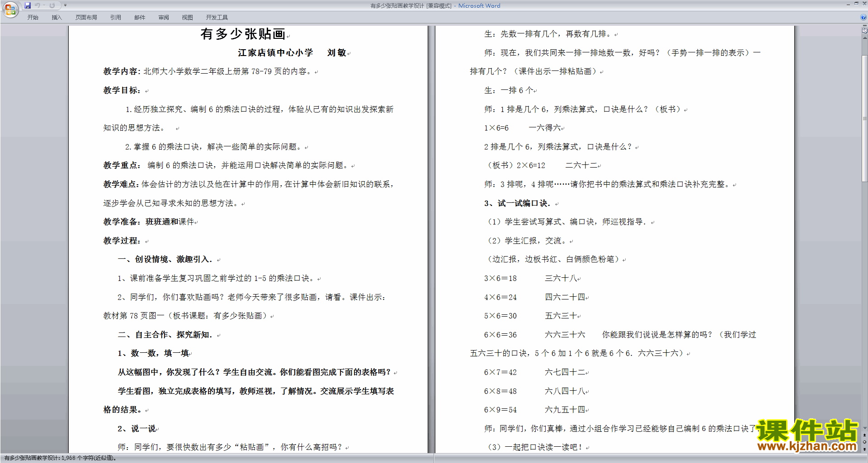Toggle the ruler icon above the scrollbar

[864, 31]
